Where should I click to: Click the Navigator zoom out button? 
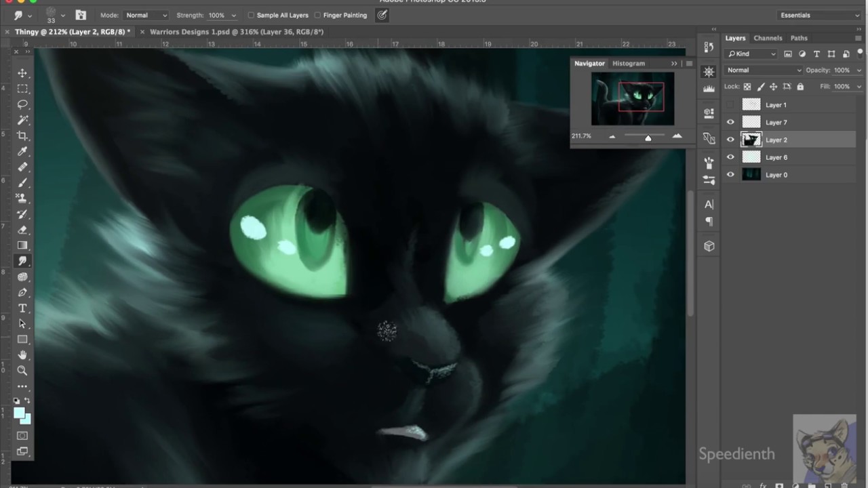(612, 136)
